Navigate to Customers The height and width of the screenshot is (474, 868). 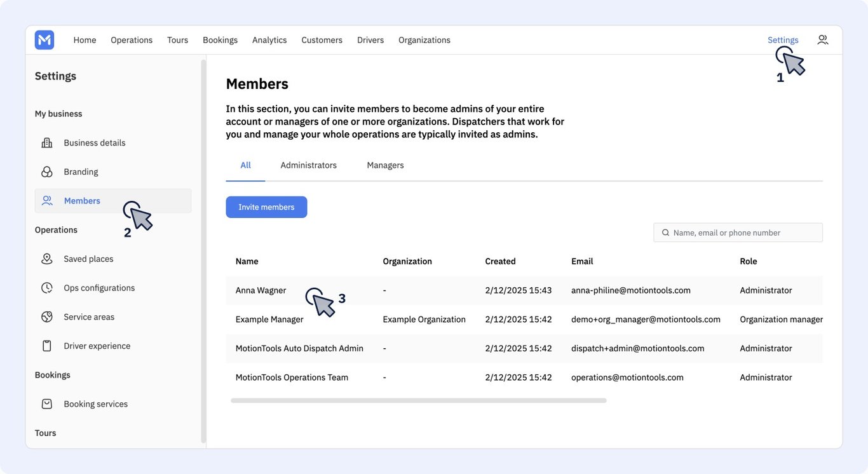click(322, 40)
